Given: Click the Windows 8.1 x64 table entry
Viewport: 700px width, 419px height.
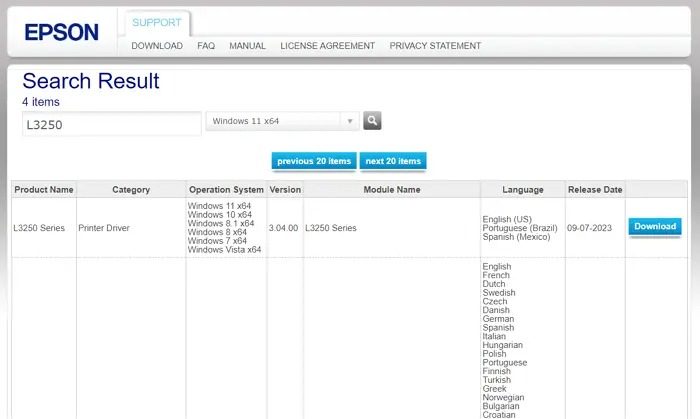Looking at the screenshot, I should [x=221, y=223].
